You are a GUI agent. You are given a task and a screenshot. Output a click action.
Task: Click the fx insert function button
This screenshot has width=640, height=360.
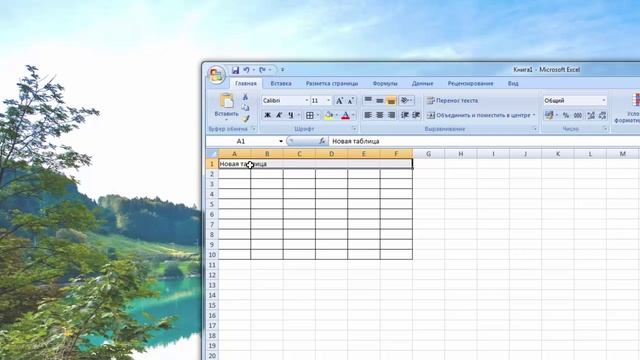click(322, 141)
